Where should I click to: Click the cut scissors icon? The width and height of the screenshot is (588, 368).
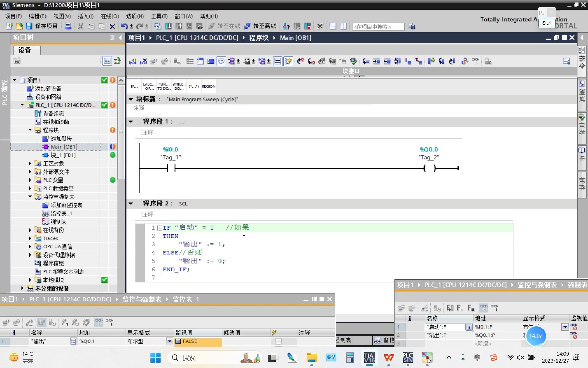point(81,26)
